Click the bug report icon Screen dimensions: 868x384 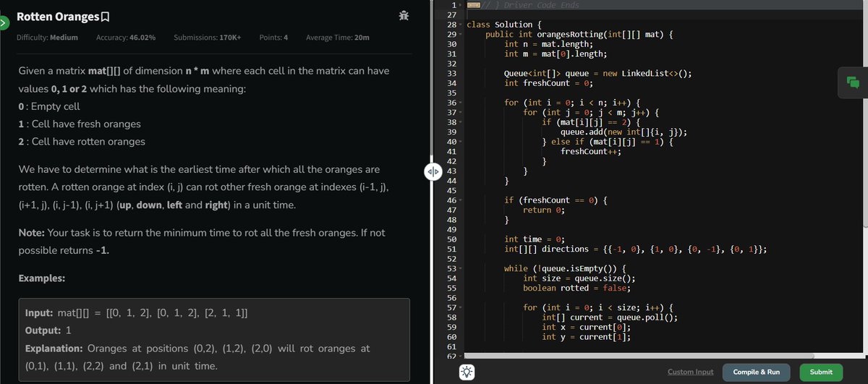click(404, 16)
